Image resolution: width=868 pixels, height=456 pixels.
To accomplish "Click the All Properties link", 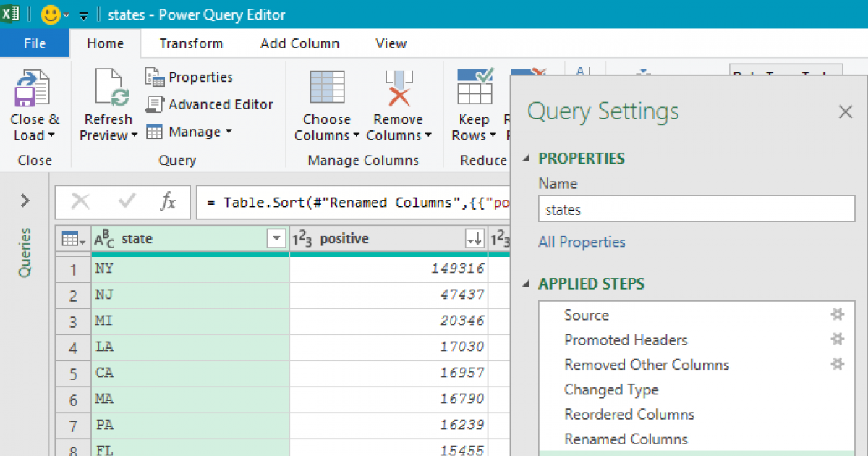I will pos(582,242).
